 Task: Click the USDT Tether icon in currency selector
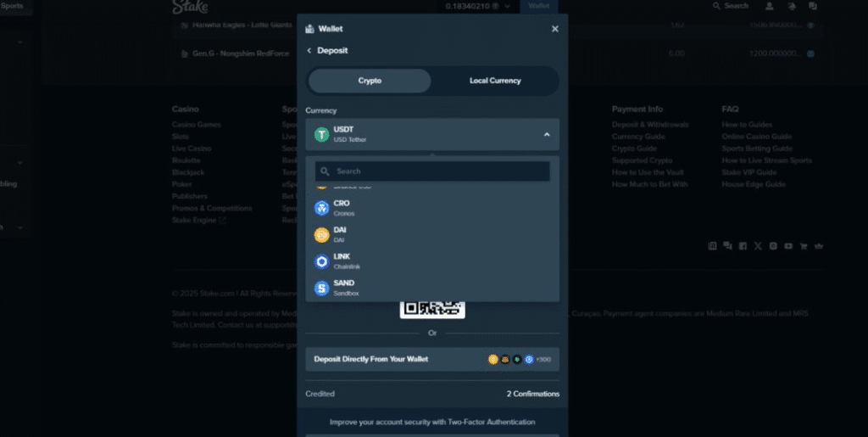point(321,134)
